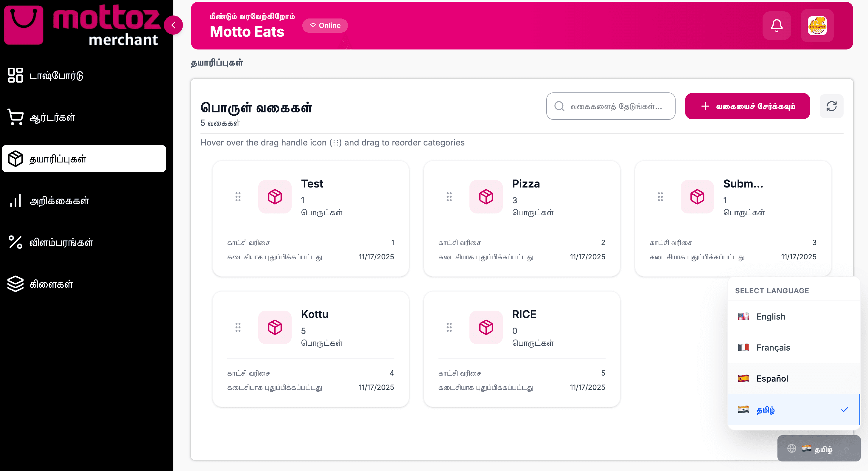Grab the drag handle on Subm... card
The image size is (868, 471).
(x=660, y=196)
